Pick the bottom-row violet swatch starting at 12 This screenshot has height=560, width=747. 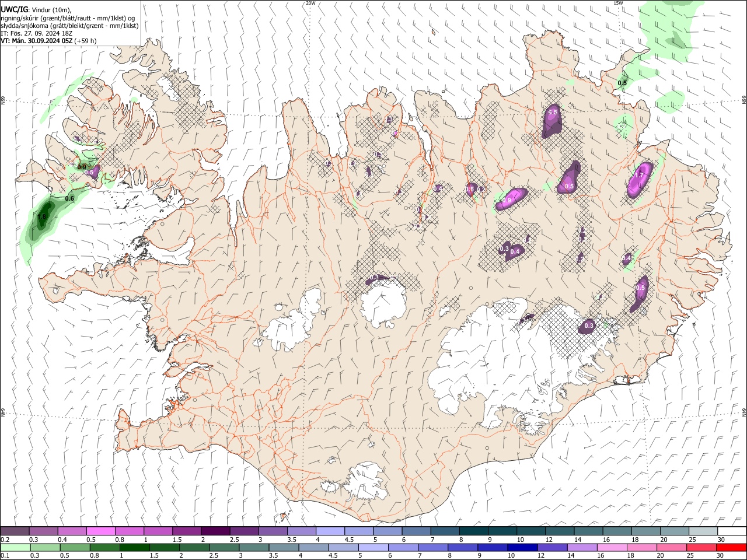click(x=552, y=547)
